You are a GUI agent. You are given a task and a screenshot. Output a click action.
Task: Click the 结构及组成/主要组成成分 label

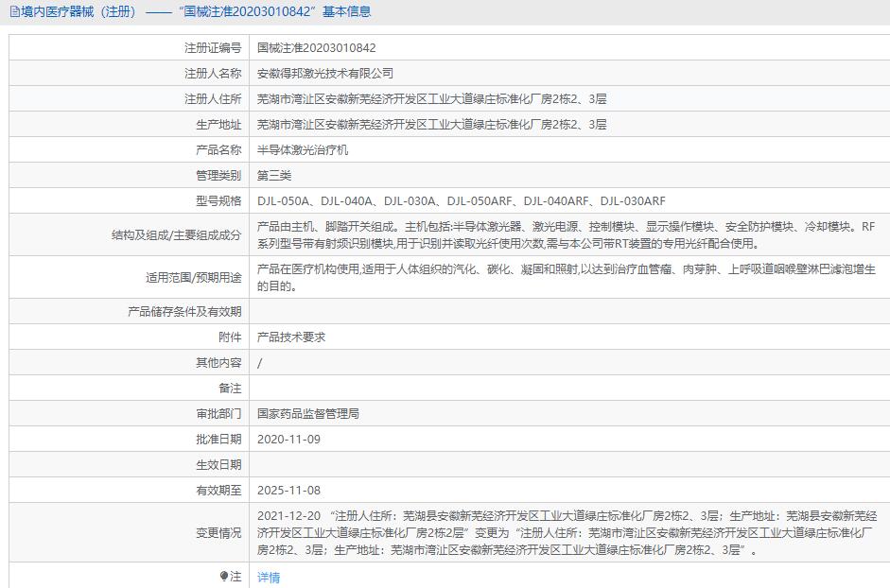coord(177,235)
